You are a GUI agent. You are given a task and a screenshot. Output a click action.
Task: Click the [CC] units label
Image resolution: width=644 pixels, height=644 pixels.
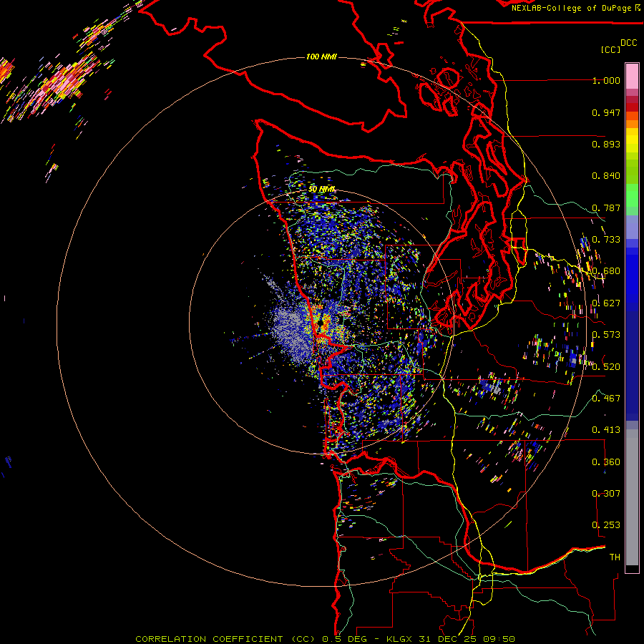610,49
